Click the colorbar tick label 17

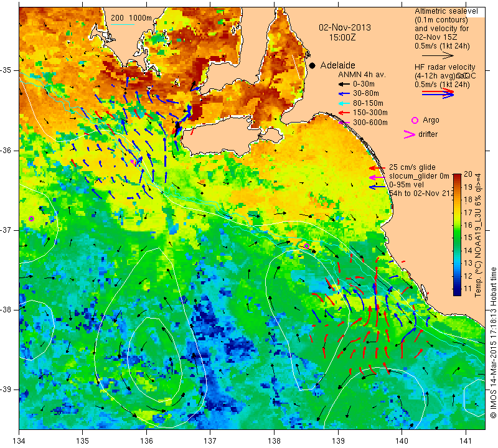[468, 212]
